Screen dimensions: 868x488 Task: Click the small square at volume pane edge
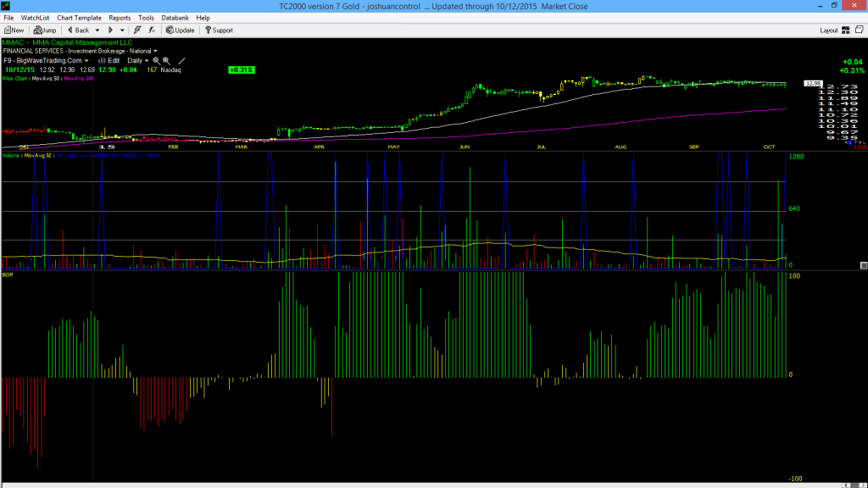click(864, 265)
